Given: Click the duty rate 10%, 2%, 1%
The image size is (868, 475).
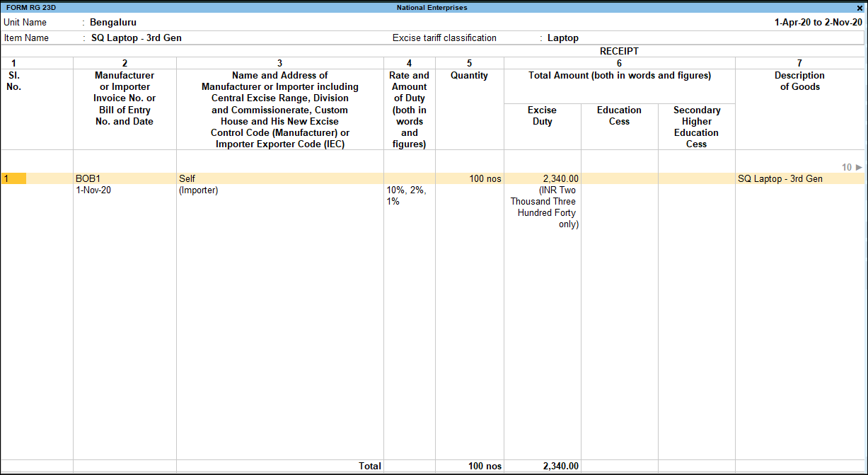Looking at the screenshot, I should [x=406, y=196].
